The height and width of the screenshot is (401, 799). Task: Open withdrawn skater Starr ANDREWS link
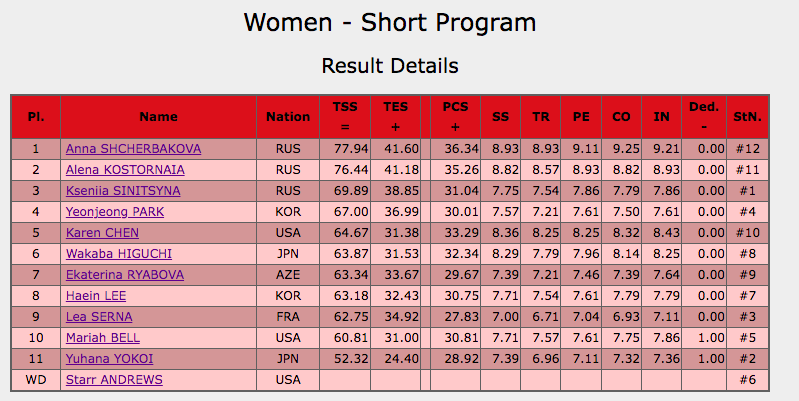pyautogui.click(x=114, y=380)
